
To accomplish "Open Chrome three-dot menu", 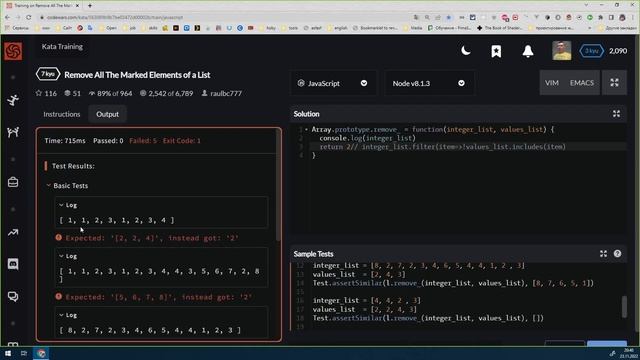I will point(633,18).
